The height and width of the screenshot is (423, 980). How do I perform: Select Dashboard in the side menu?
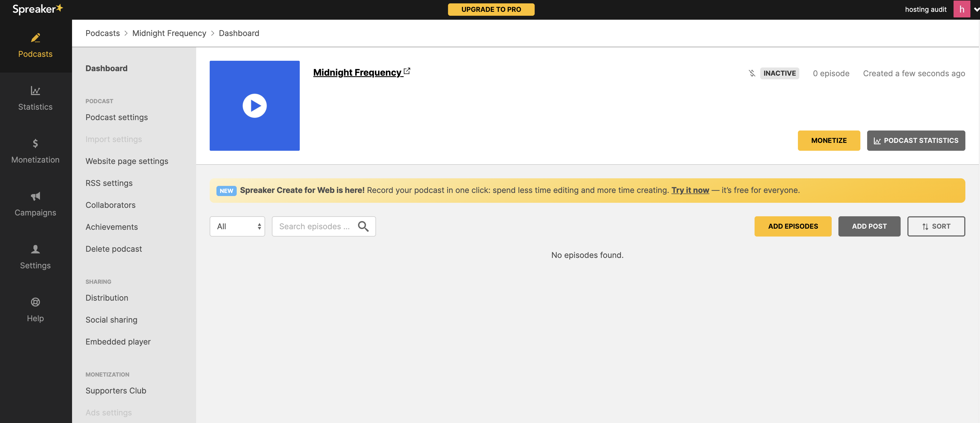pos(106,68)
